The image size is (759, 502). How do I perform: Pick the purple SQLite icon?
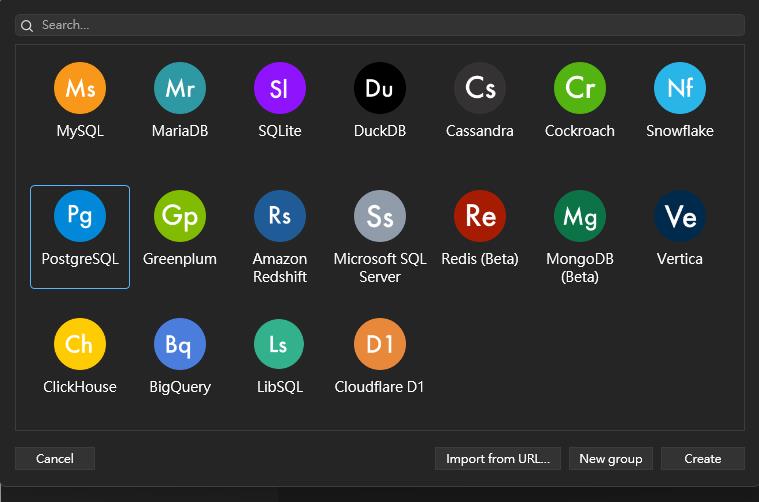click(280, 88)
